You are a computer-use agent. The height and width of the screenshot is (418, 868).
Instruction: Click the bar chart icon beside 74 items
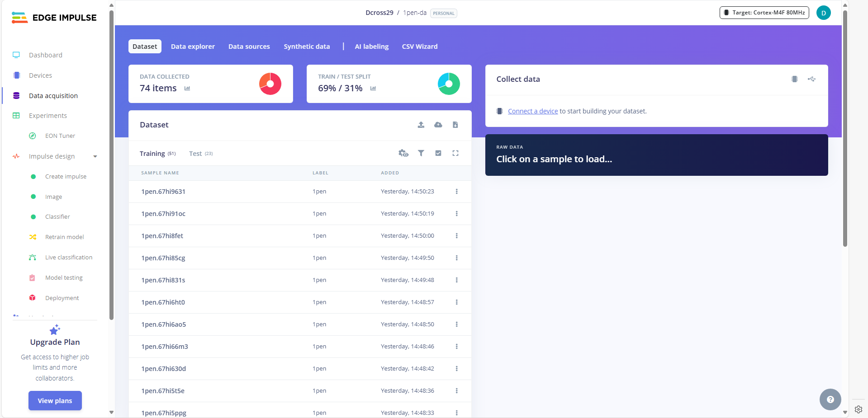click(187, 89)
